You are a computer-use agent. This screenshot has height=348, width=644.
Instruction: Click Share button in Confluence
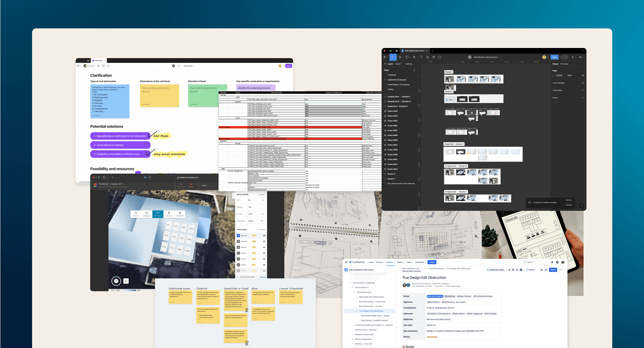tap(553, 270)
